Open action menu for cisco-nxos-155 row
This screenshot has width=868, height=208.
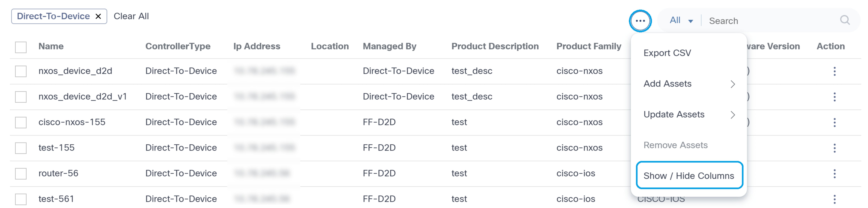834,122
